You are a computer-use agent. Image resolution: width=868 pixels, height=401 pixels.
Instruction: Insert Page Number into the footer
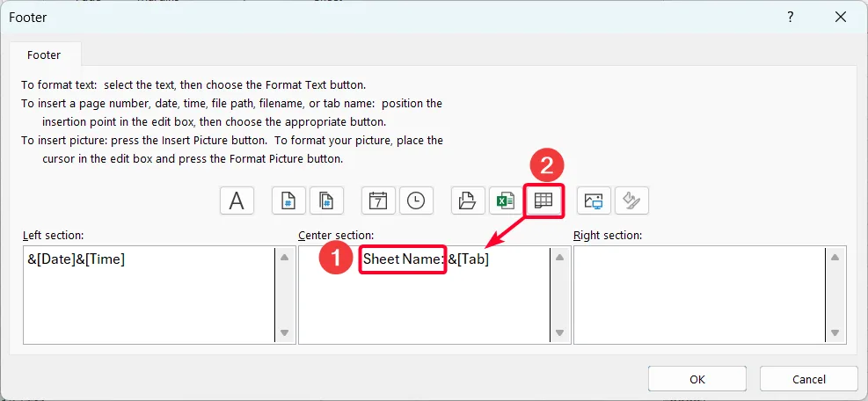pyautogui.click(x=288, y=200)
